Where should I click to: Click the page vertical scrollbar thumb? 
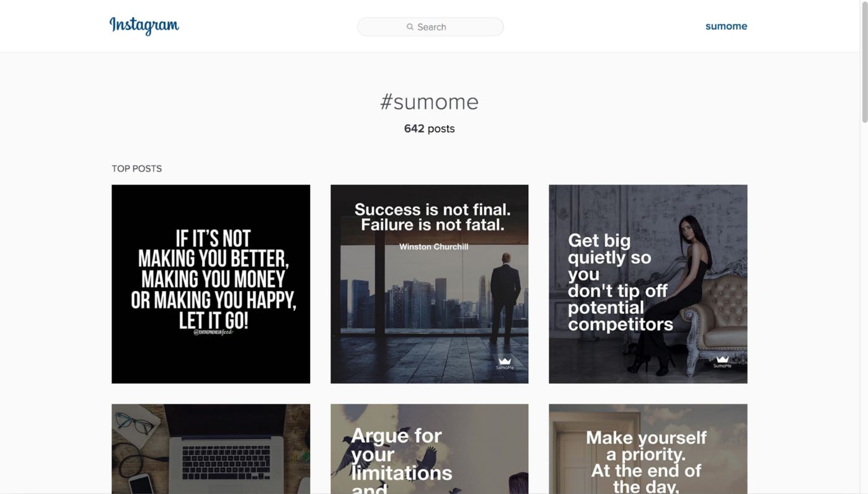point(864,62)
